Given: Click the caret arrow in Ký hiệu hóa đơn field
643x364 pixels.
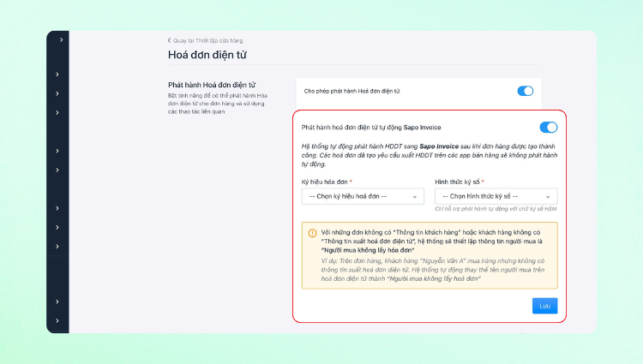Looking at the screenshot, I should [x=416, y=197].
